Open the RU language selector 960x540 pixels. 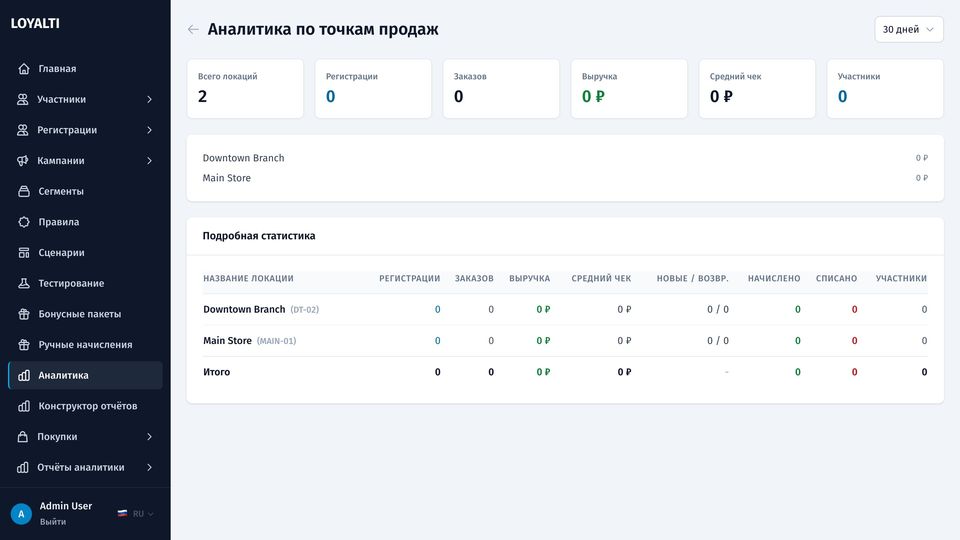click(x=136, y=514)
